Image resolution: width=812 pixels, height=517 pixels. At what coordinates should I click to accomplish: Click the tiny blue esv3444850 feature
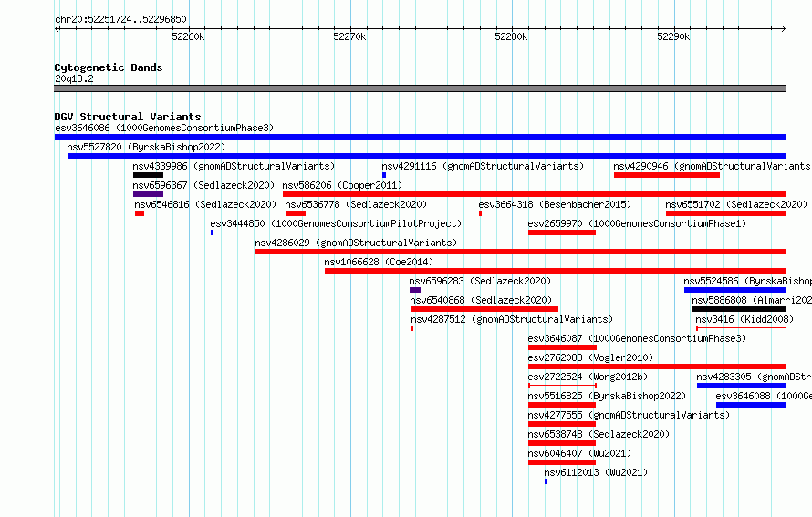[212, 233]
